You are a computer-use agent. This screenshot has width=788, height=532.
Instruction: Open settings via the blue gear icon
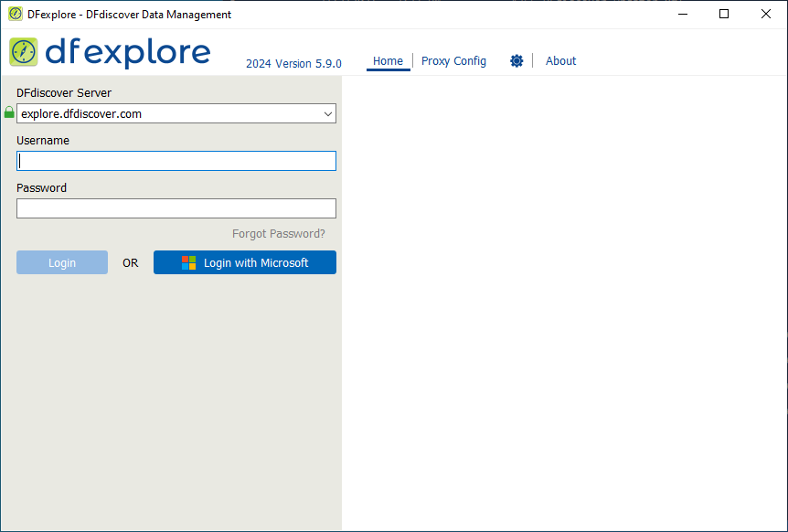click(516, 60)
